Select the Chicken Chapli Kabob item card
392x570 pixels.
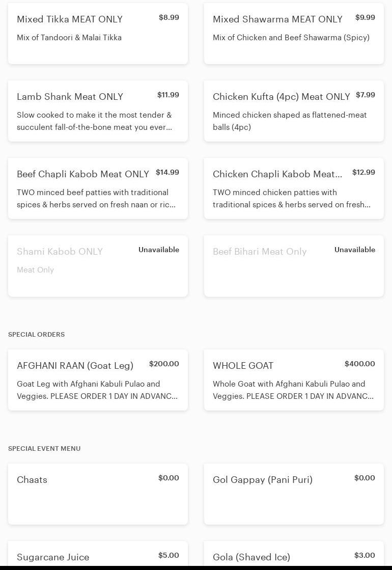277,174
